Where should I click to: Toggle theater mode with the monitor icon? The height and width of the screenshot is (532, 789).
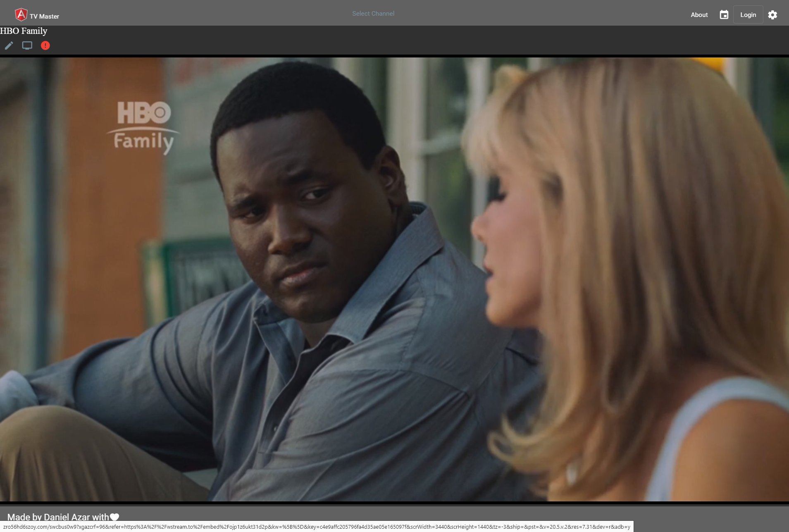coord(27,45)
